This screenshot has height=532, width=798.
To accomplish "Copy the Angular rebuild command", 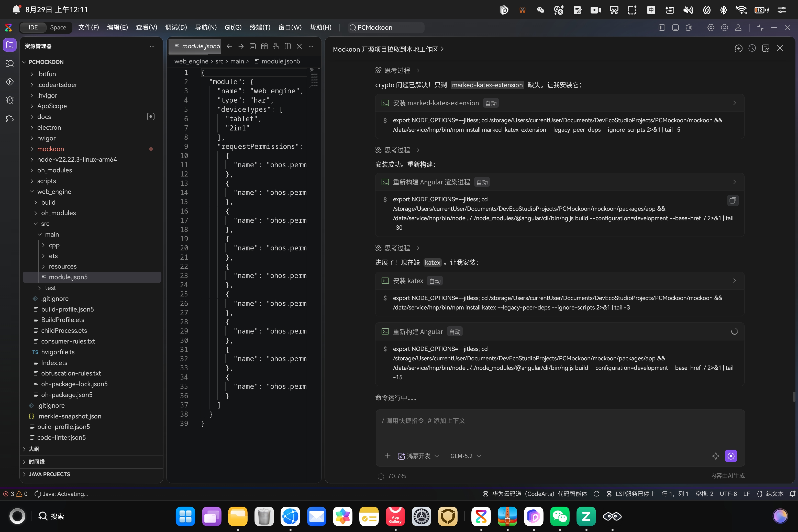I will 733,201.
